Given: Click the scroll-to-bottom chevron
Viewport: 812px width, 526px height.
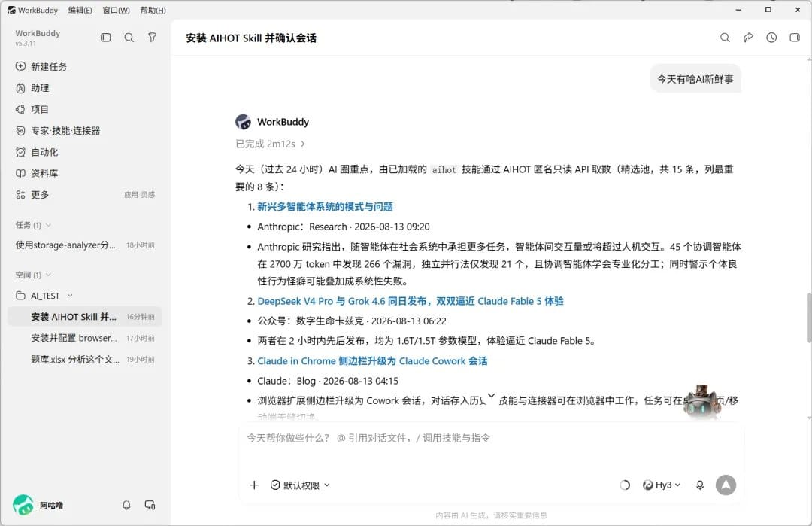Looking at the screenshot, I should pyautogui.click(x=492, y=396).
